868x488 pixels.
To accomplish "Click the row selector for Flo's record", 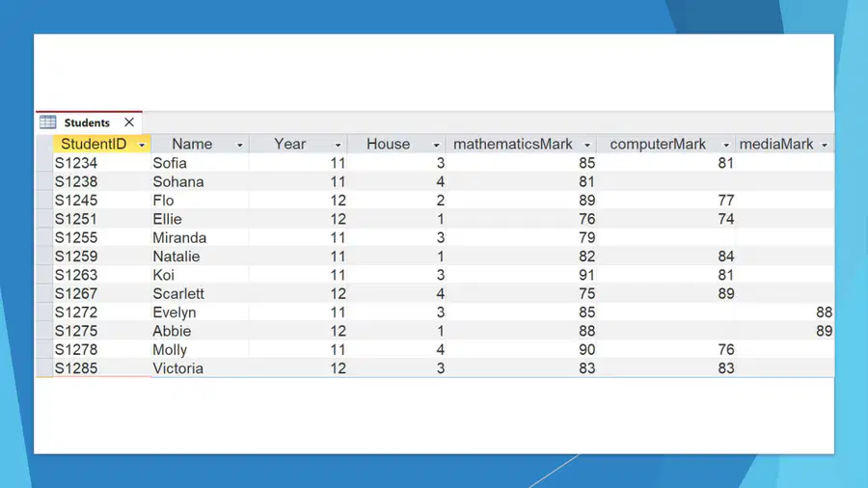I will (x=44, y=201).
